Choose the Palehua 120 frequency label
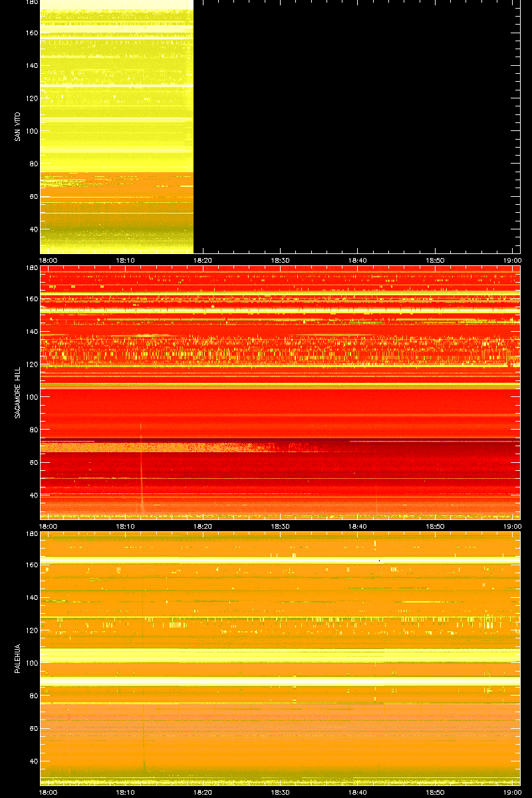This screenshot has height=798, width=532. pos(31,630)
